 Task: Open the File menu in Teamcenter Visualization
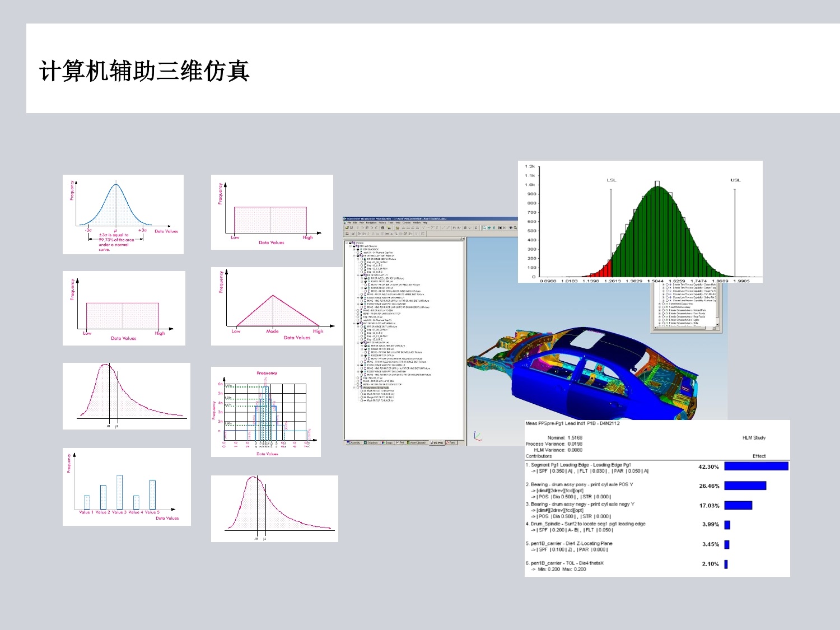[x=349, y=222]
